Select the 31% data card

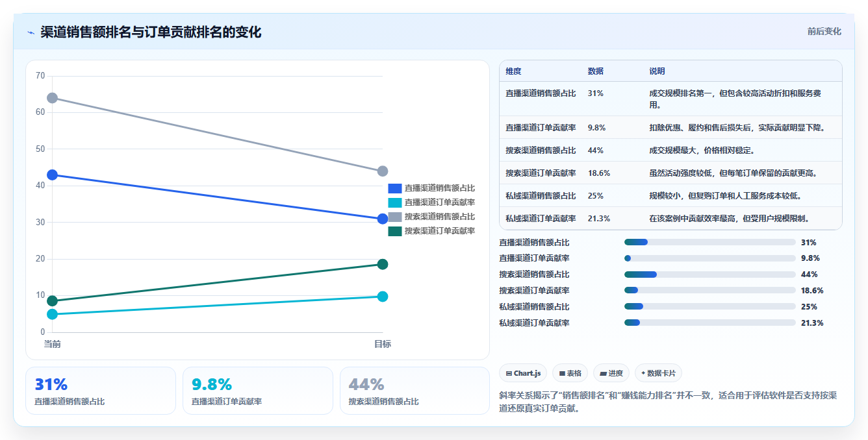click(x=101, y=391)
